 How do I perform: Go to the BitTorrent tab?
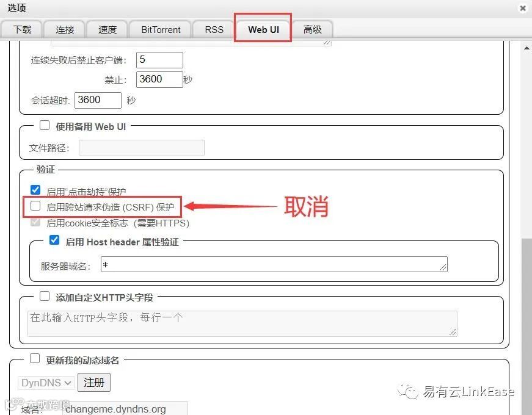(x=161, y=30)
